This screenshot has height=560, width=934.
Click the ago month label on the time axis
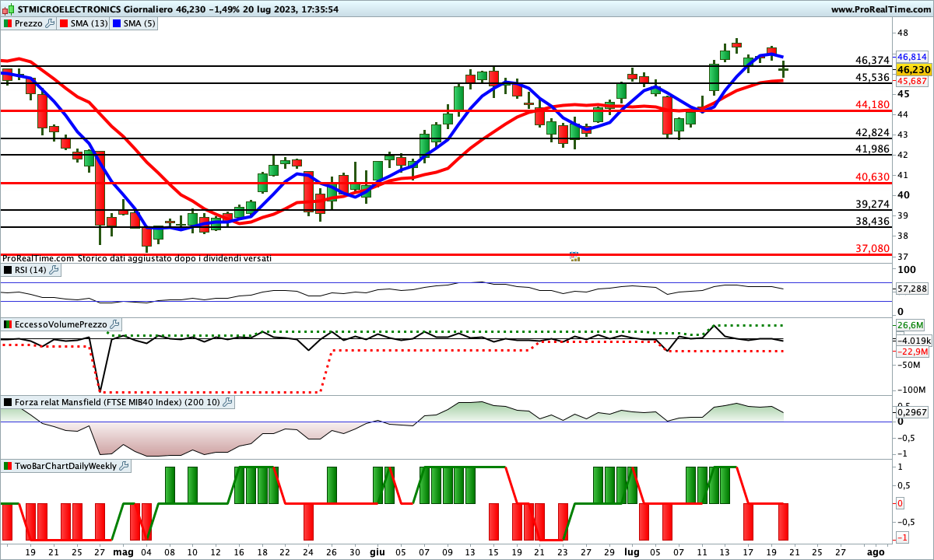(876, 551)
